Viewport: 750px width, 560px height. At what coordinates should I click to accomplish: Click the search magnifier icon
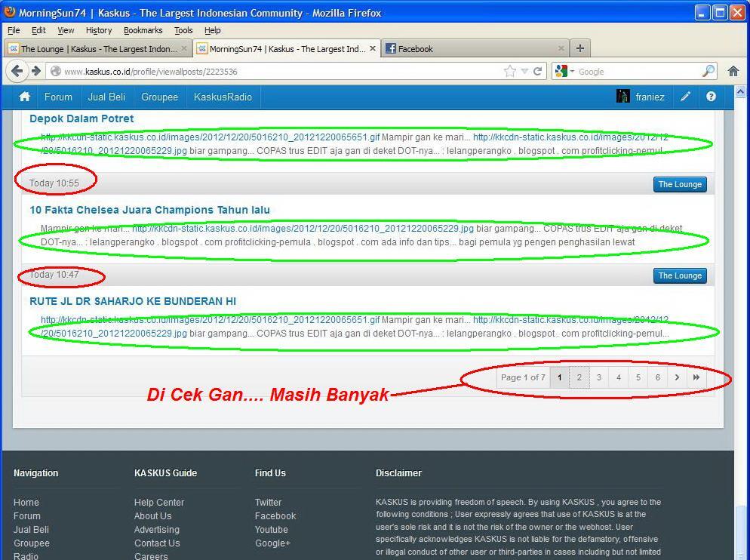click(709, 71)
